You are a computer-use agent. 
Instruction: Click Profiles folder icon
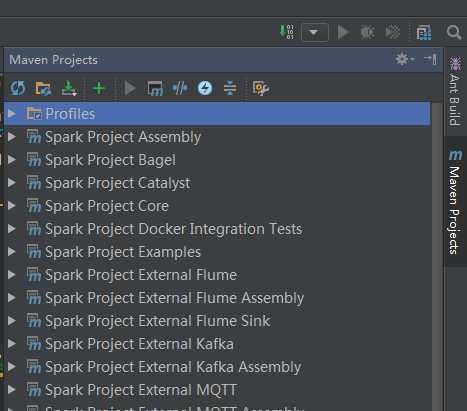pyautogui.click(x=34, y=113)
